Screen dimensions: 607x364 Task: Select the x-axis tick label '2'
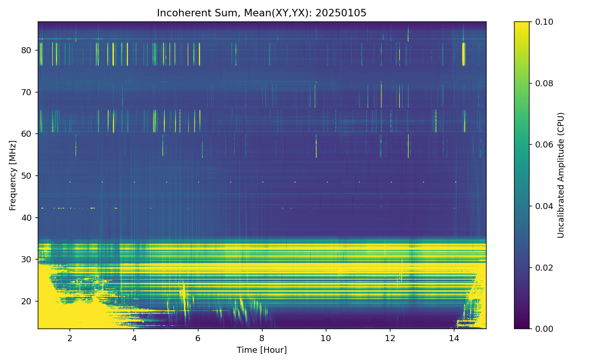tap(70, 337)
